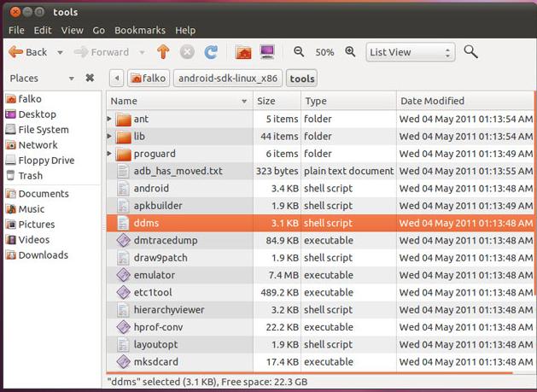Open the Bookmarks menu
The image size is (537, 392).
pos(140,30)
